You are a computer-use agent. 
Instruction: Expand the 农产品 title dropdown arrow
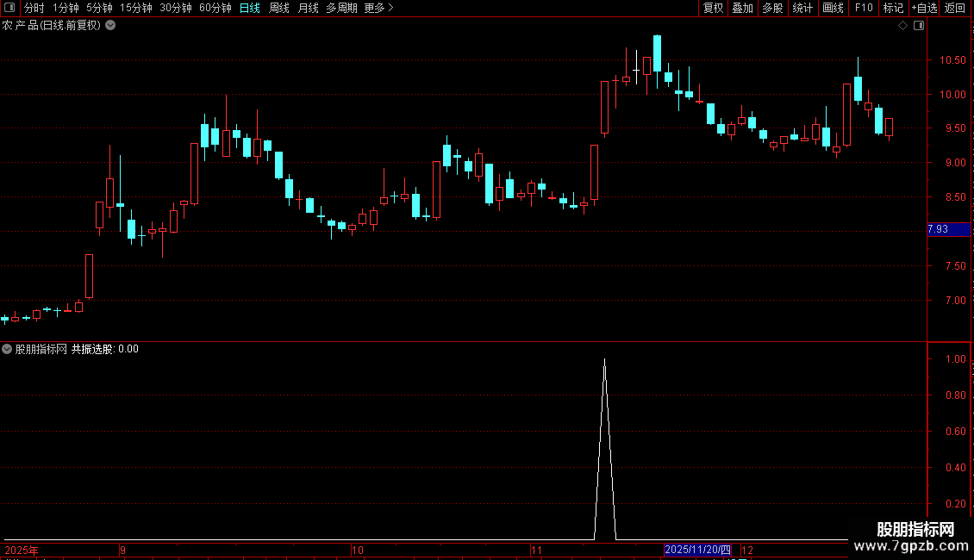point(110,26)
